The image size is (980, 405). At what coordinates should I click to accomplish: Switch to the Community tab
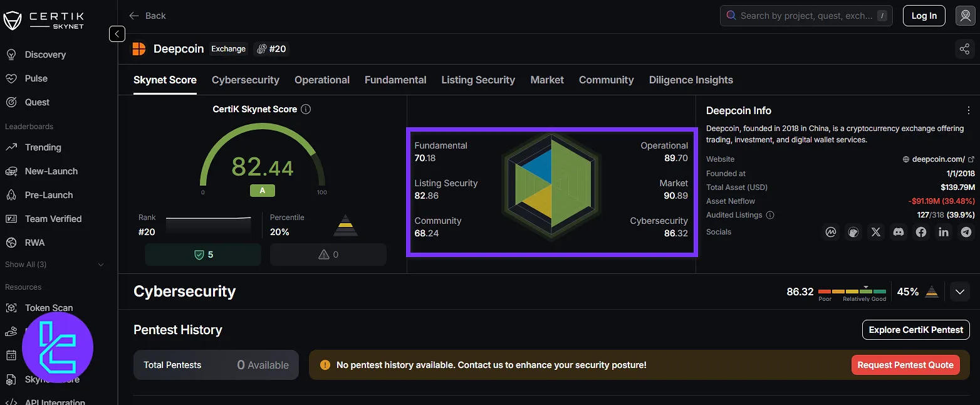click(x=606, y=80)
